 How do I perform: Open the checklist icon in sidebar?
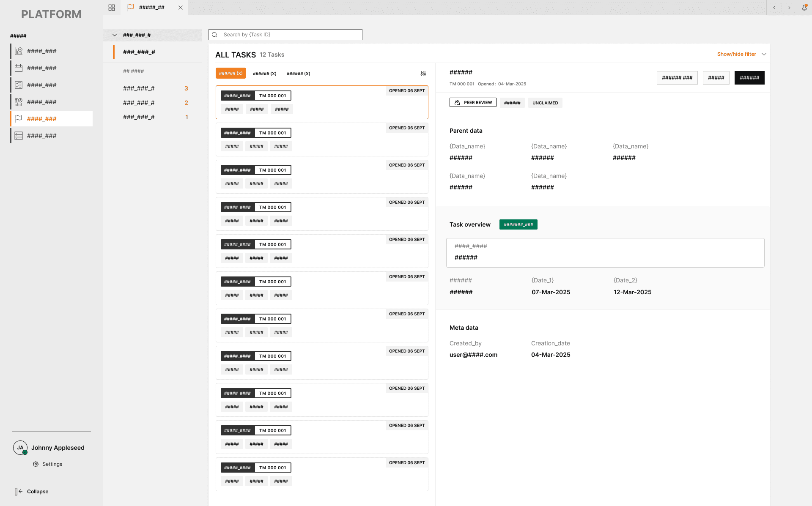click(19, 85)
